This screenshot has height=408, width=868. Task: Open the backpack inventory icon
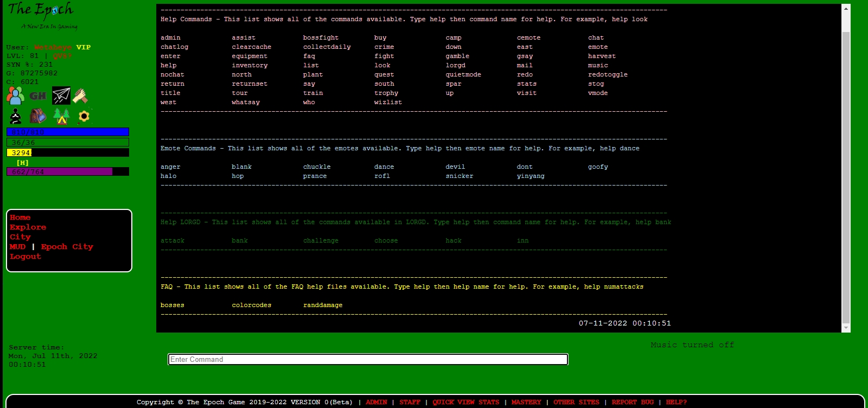point(38,116)
